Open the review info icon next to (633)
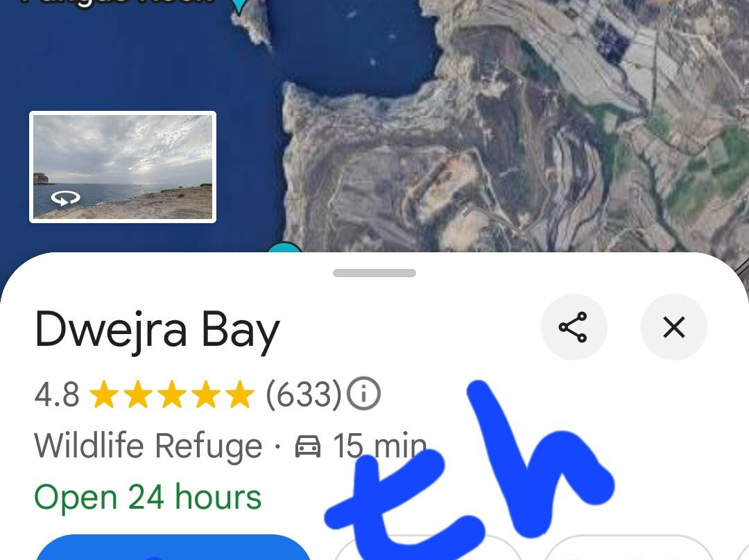 363,394
